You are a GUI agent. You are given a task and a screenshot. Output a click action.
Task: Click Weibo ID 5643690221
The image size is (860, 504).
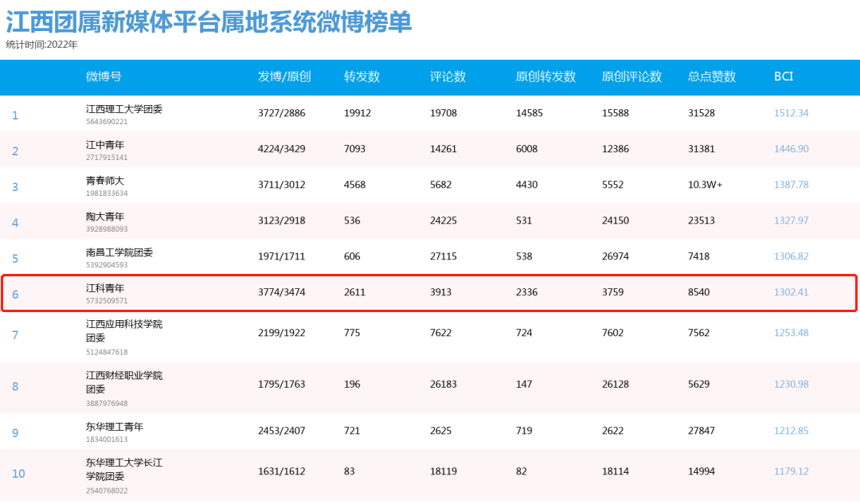(x=107, y=122)
